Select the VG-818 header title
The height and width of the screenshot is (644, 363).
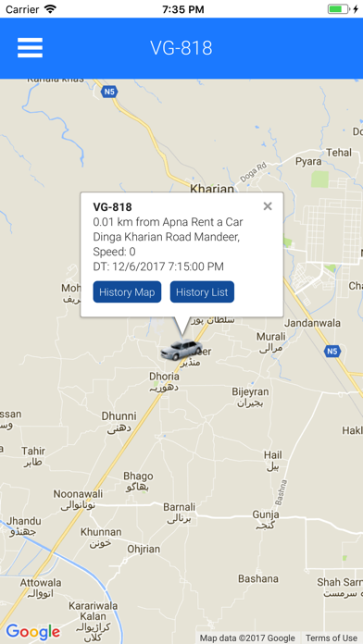181,48
